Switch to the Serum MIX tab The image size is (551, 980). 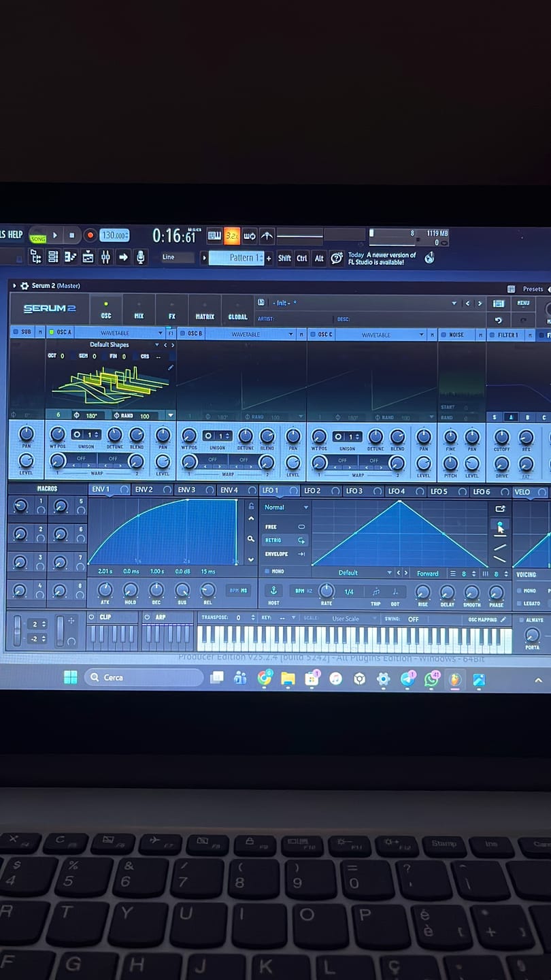click(139, 312)
